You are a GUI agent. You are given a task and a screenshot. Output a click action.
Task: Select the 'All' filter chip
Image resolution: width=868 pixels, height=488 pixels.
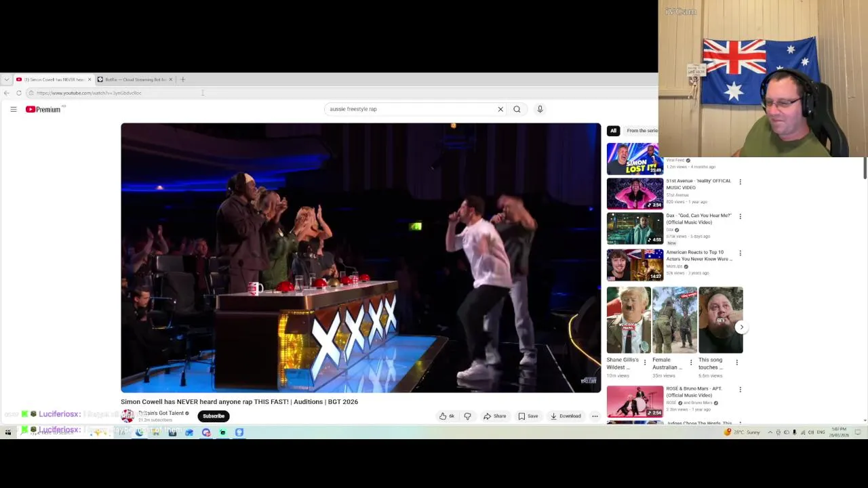pyautogui.click(x=613, y=131)
